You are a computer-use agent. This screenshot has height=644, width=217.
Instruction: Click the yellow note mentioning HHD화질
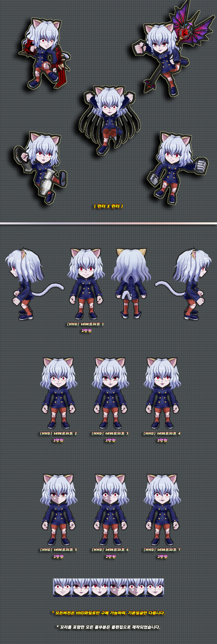[x=108, y=613]
